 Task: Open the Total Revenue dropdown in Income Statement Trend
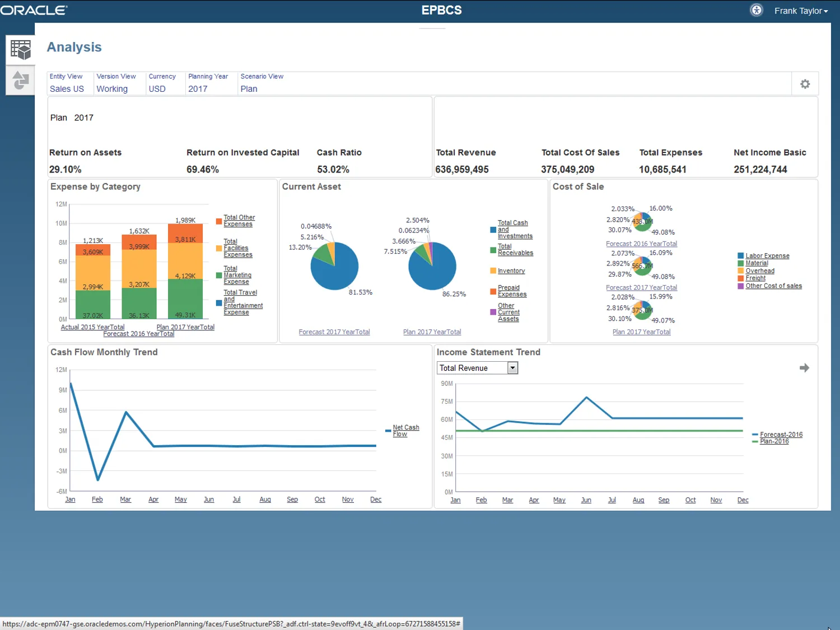(512, 368)
